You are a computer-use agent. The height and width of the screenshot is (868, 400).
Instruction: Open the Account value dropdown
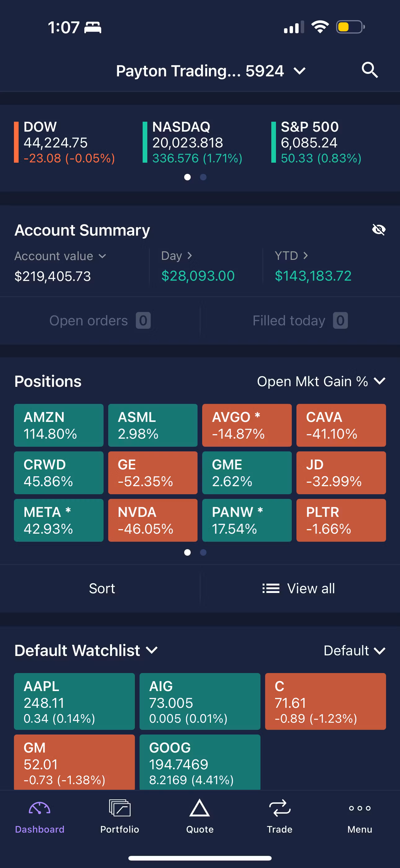[x=60, y=256]
